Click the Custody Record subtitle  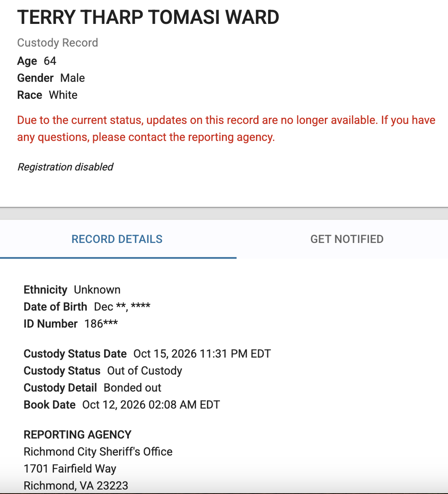58,43
